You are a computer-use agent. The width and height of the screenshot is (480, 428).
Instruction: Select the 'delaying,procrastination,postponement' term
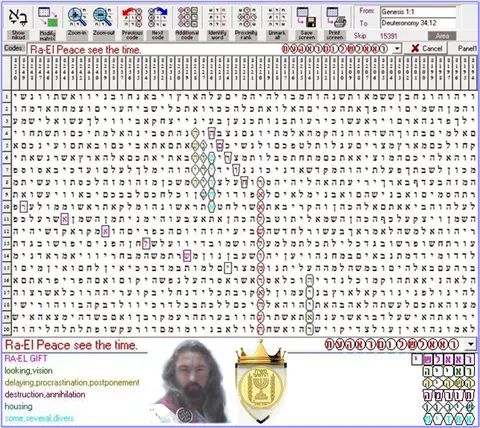click(x=72, y=382)
